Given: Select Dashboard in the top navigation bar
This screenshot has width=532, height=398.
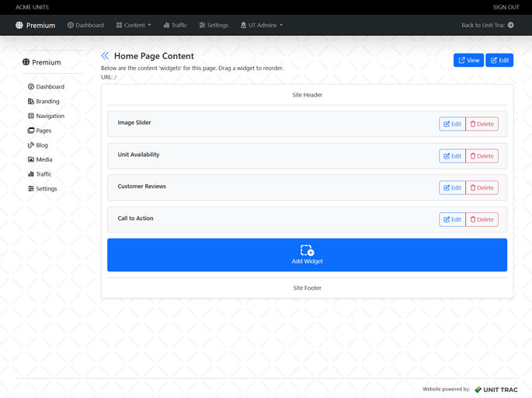Looking at the screenshot, I should click(x=85, y=26).
